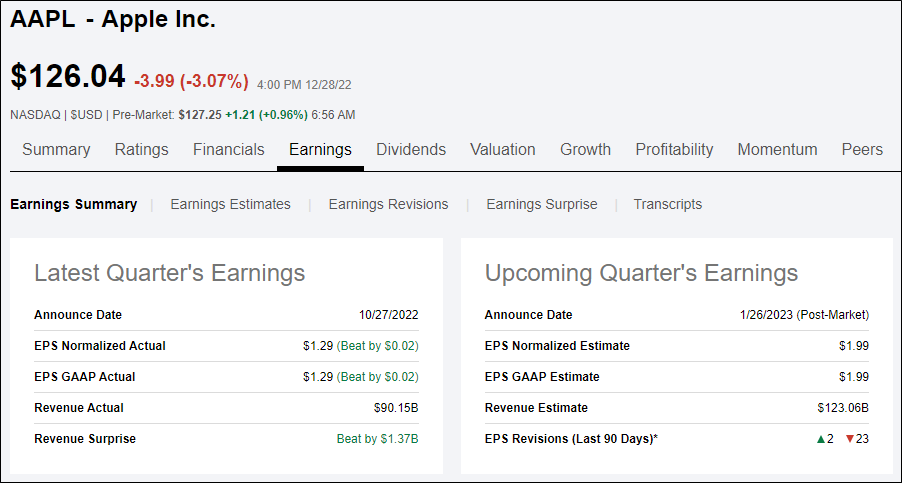Viewport: 902px width, 483px height.
Task: Click EPS Normalized Estimate $1.99 value
Action: pyautogui.click(x=854, y=346)
